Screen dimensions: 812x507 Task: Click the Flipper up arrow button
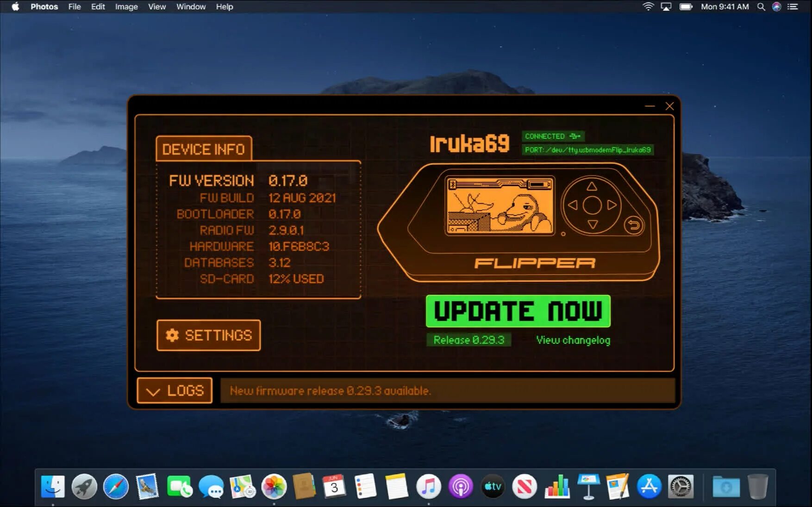point(592,186)
